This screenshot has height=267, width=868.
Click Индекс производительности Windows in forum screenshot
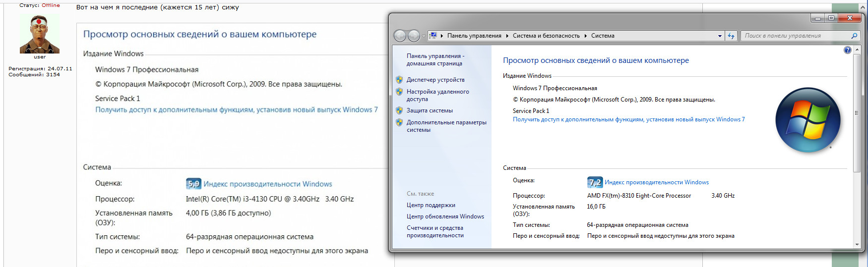click(x=268, y=184)
